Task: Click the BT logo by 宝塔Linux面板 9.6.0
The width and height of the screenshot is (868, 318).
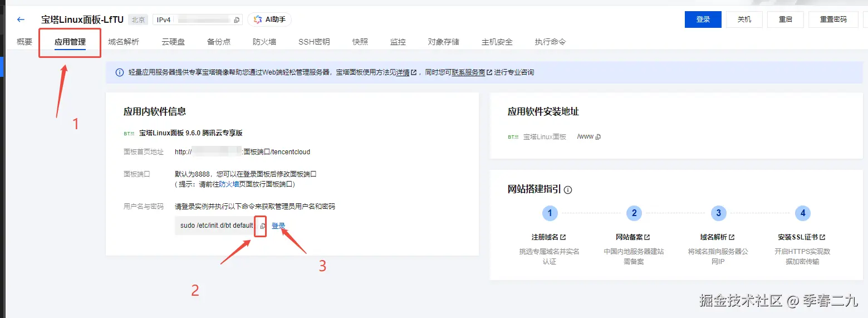Action: tap(129, 134)
